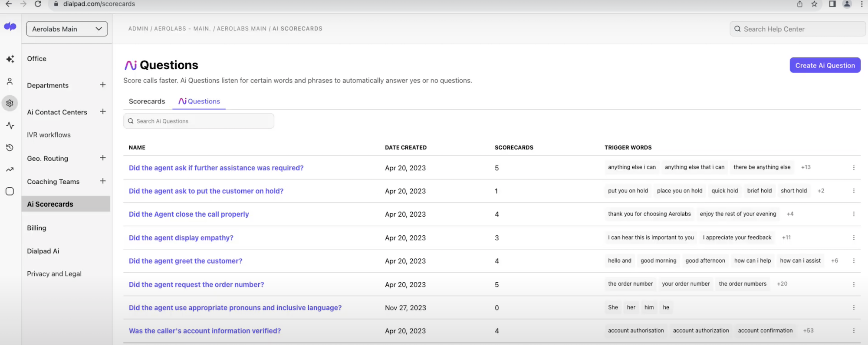Viewport: 868px width, 345px height.
Task: Open the call history clock icon
Action: coord(10,148)
